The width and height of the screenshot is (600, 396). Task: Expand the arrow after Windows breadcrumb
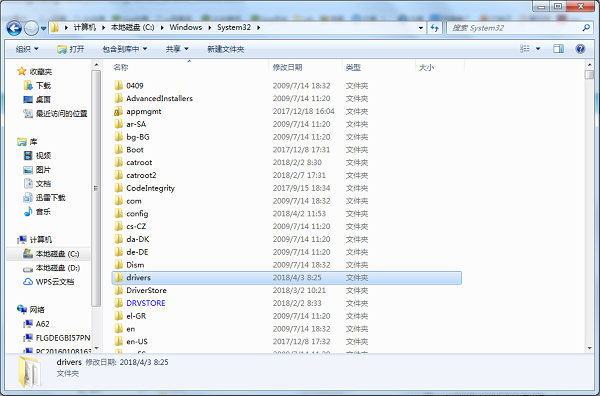point(210,28)
